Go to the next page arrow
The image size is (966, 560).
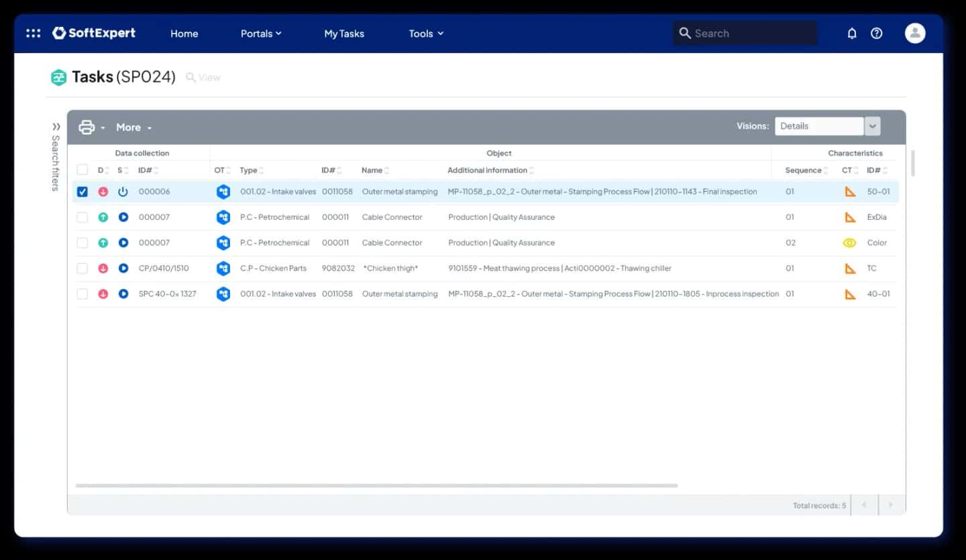(x=891, y=505)
